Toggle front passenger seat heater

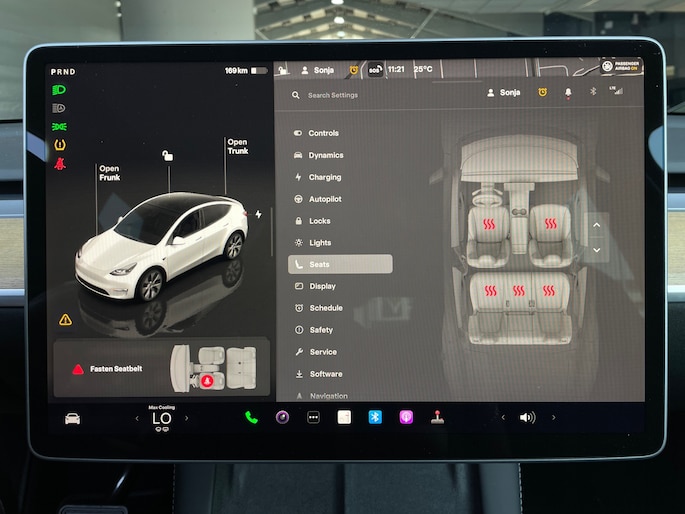click(x=550, y=224)
